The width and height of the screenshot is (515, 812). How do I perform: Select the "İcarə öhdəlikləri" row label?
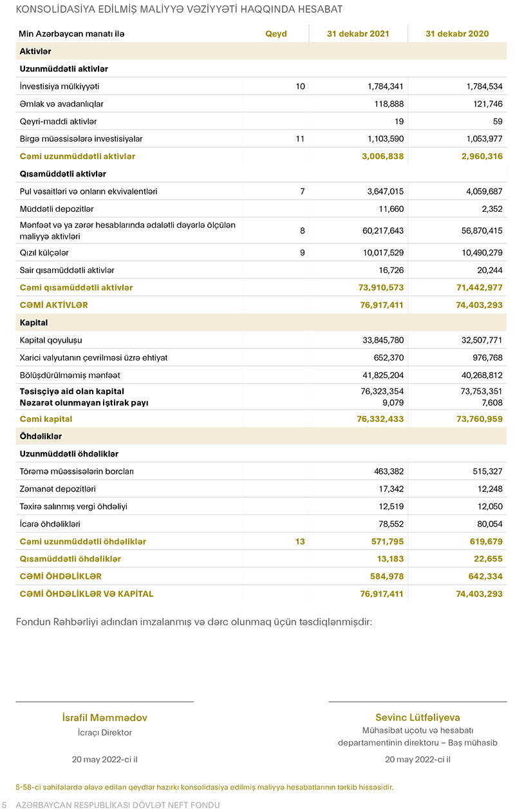click(x=50, y=524)
